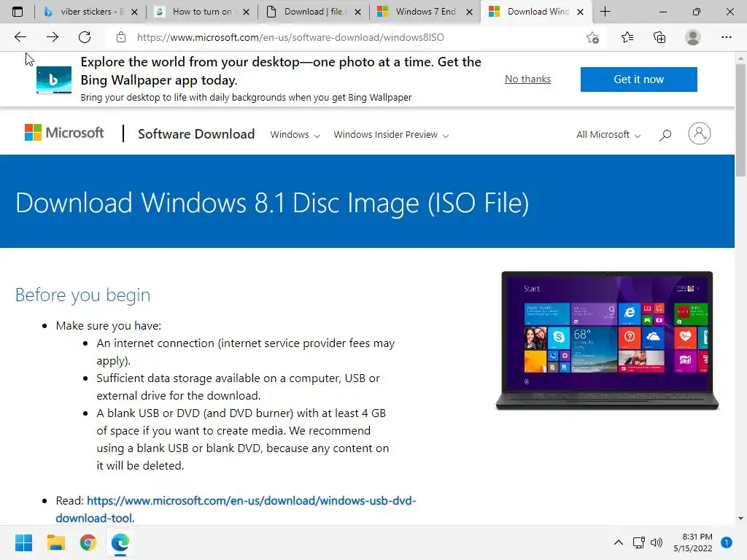Expand Windows Insider Preview dropdown
747x560 pixels.
pos(391,135)
